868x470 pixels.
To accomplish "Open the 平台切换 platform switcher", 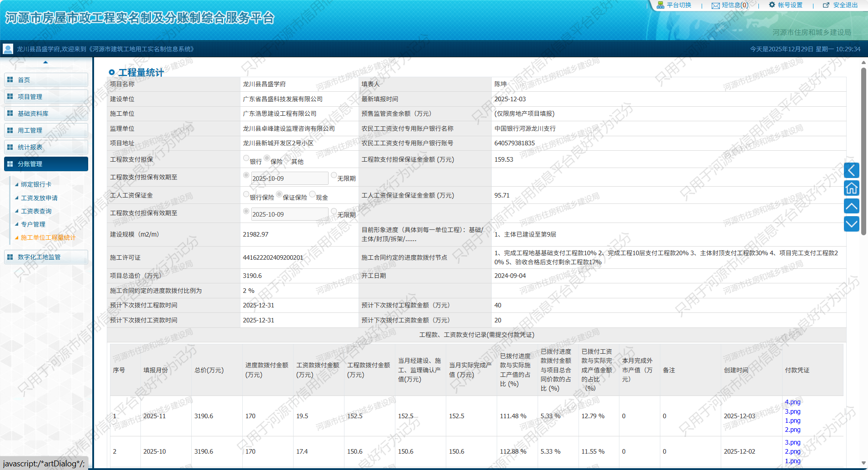I will pos(678,5).
